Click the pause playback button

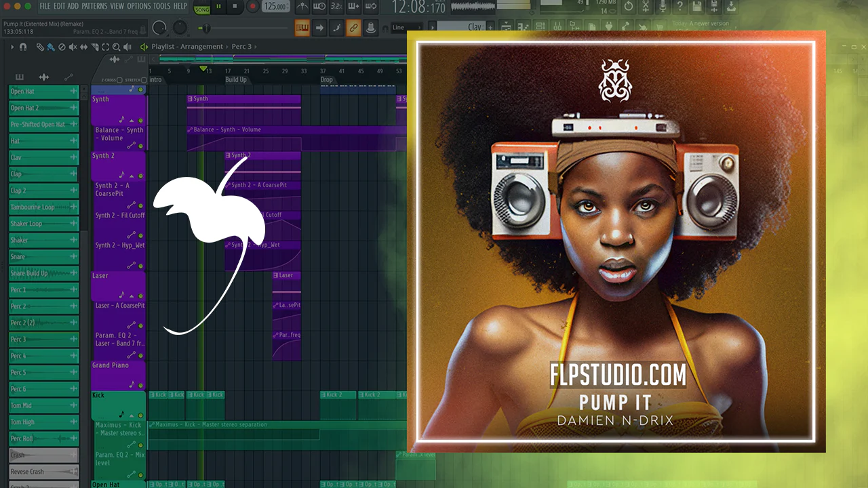[219, 7]
